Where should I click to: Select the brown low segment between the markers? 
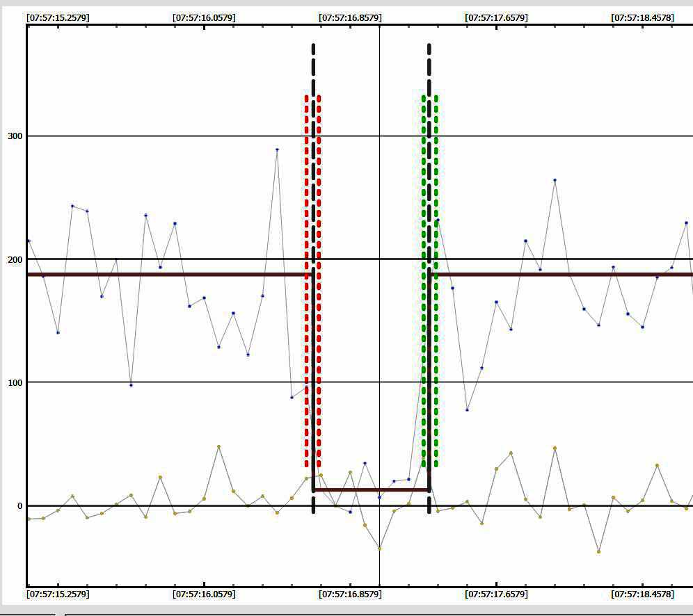pos(372,489)
